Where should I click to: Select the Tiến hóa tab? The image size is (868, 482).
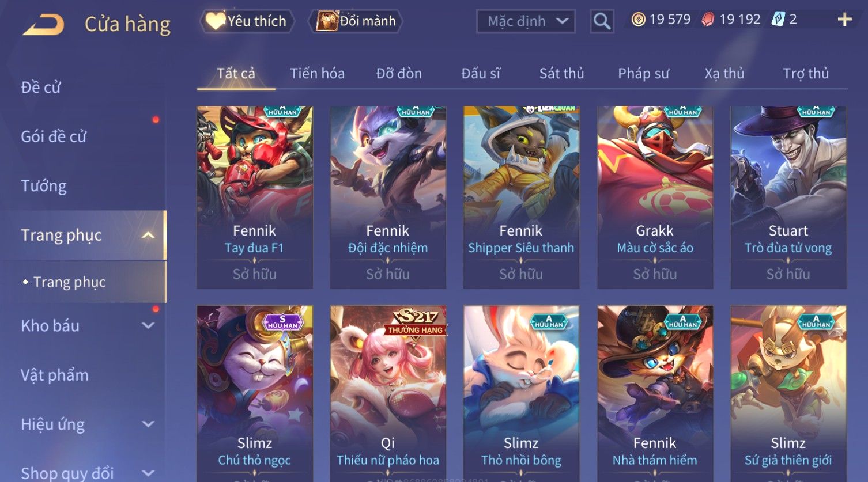tap(317, 73)
